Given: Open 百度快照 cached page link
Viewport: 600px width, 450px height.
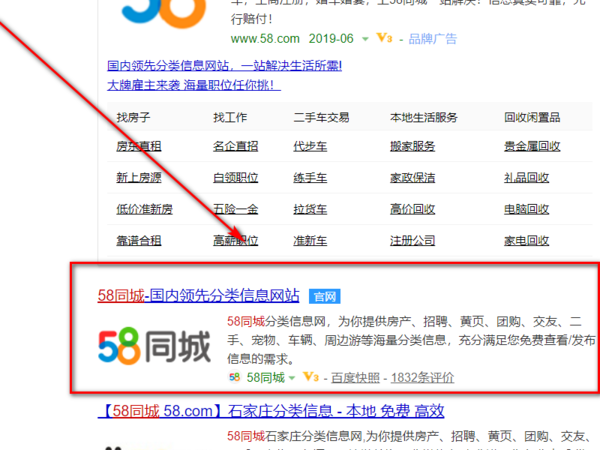Looking at the screenshot, I should click(355, 378).
